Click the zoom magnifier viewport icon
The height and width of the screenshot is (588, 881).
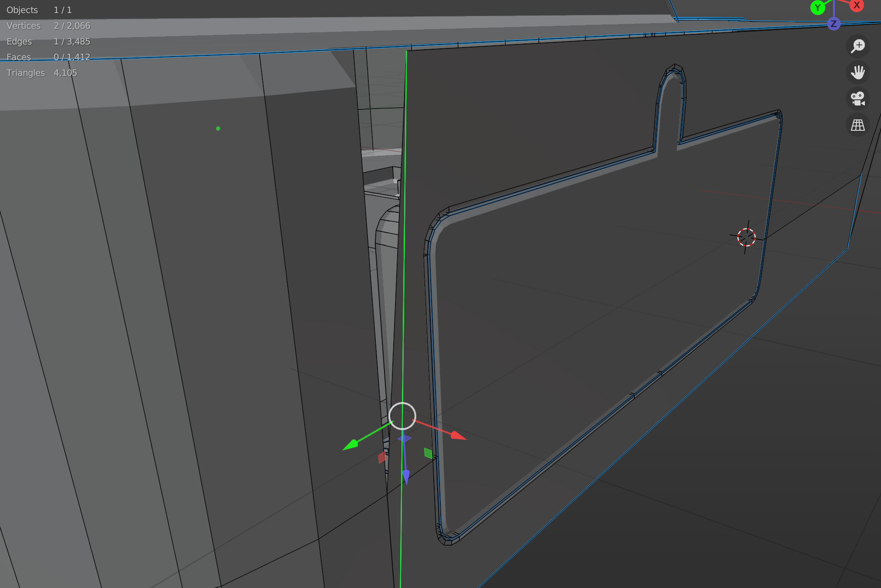(x=857, y=46)
